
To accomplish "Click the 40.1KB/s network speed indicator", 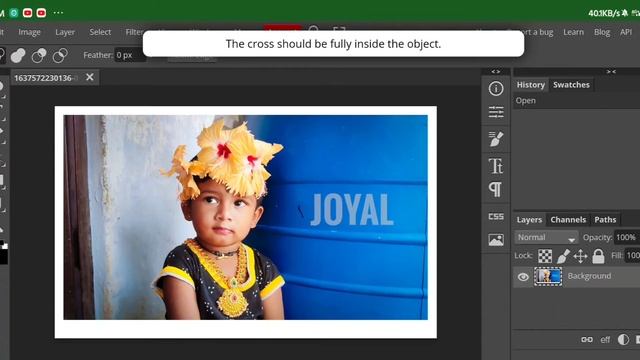I will pos(604,13).
